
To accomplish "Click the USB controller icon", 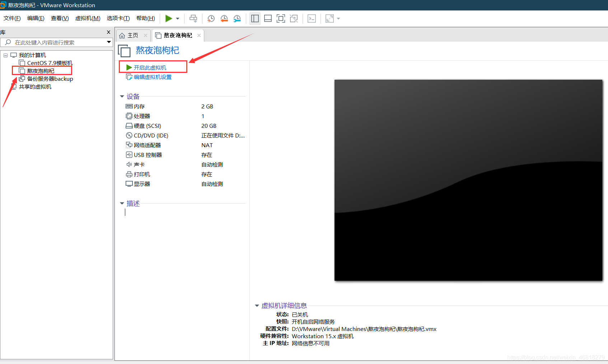I will (129, 155).
